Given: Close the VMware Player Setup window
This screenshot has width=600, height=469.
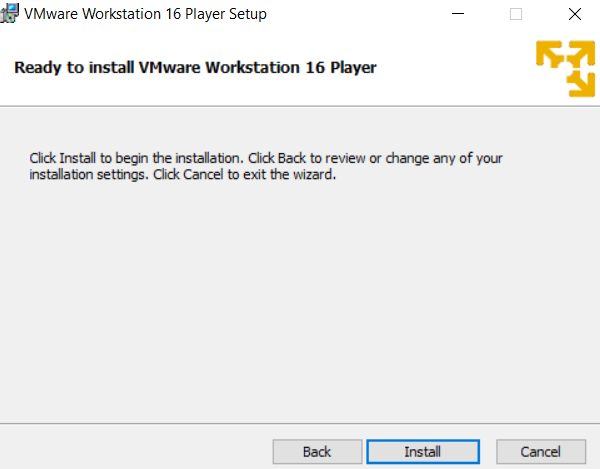Looking at the screenshot, I should [x=575, y=14].
